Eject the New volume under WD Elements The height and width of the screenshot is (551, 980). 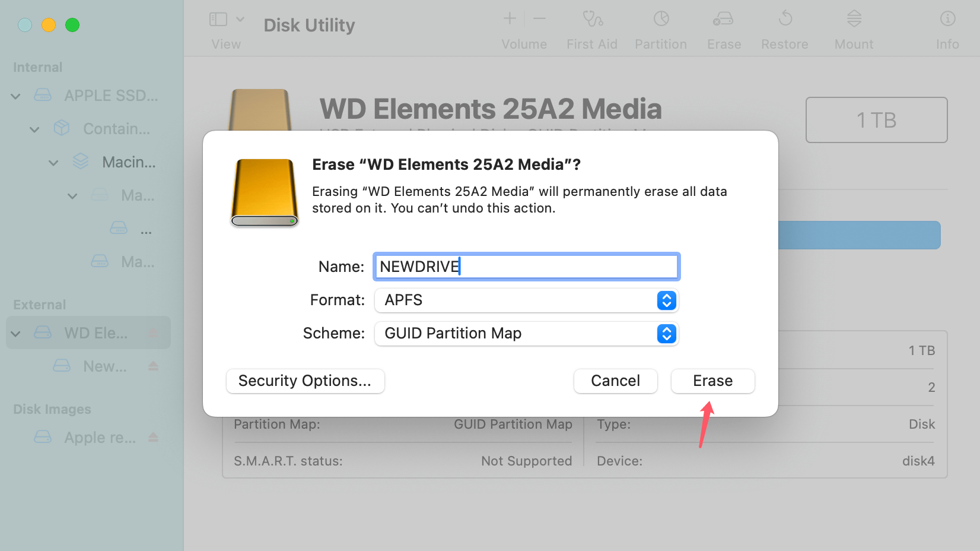click(153, 366)
